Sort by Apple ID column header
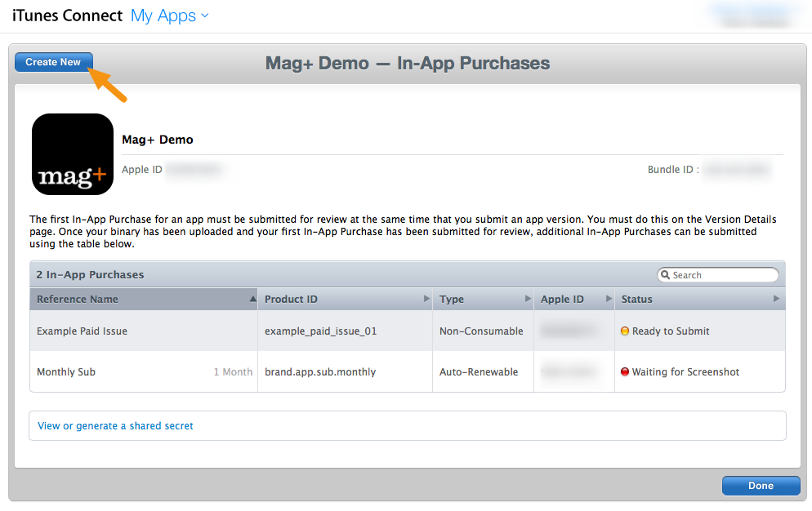 pos(574,300)
